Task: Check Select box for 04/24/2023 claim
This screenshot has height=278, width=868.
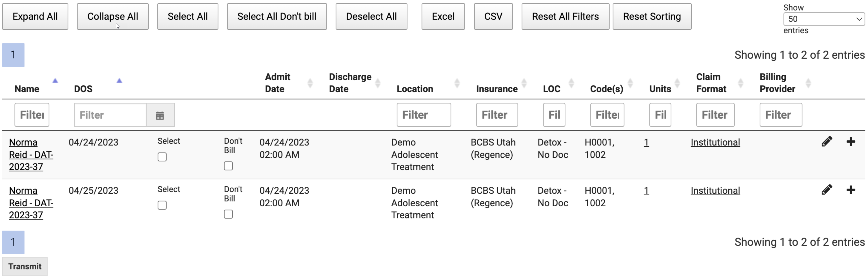Action: (162, 157)
